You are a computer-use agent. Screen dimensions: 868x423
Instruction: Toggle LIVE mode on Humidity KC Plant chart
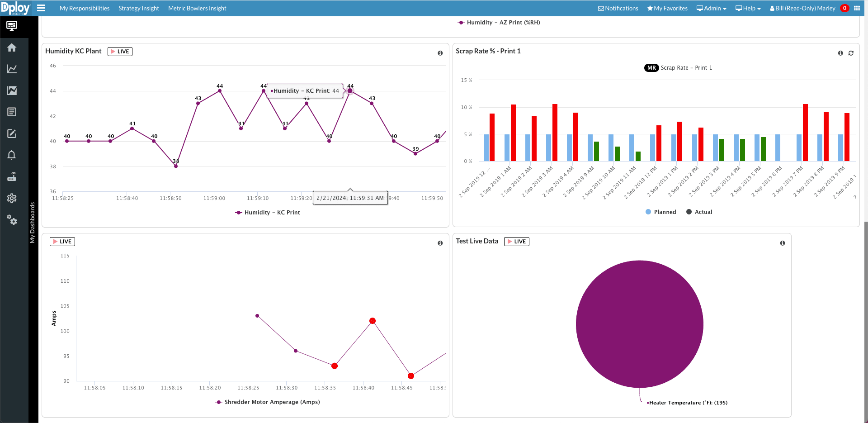(119, 51)
